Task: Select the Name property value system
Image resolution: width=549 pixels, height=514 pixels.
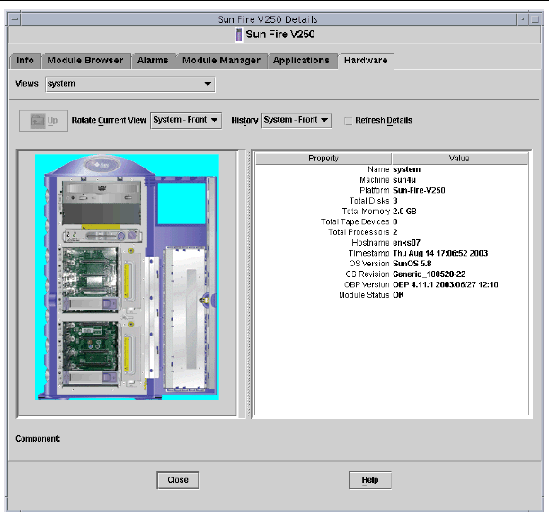Action: click(407, 169)
